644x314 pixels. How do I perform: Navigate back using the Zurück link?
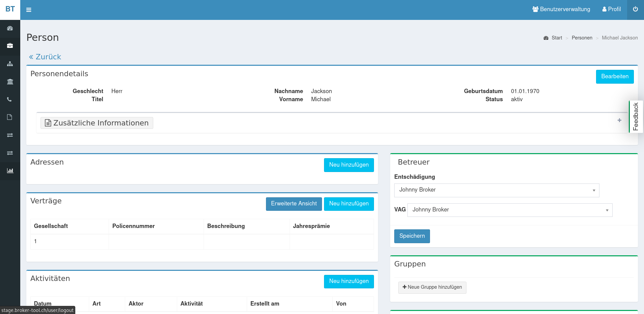[x=44, y=56]
